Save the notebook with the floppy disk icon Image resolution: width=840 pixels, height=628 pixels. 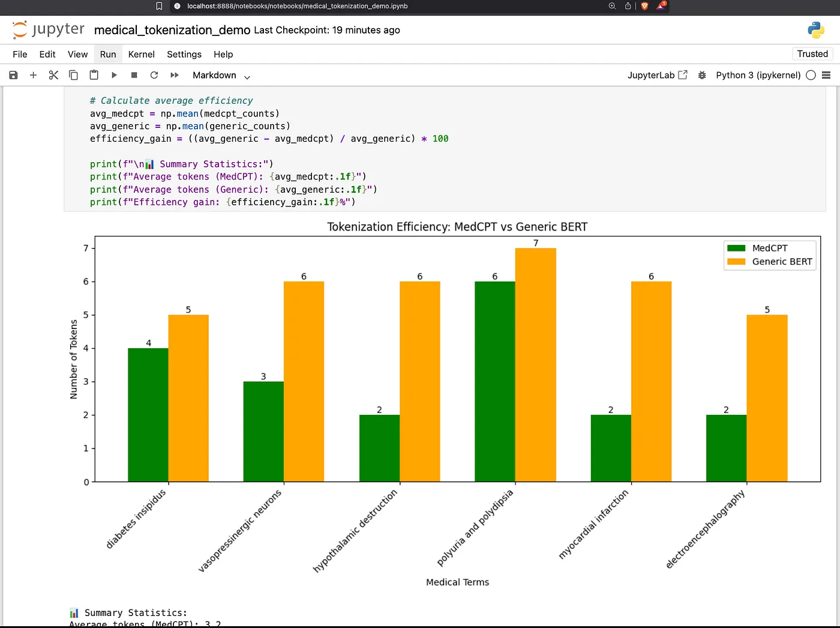(x=13, y=75)
